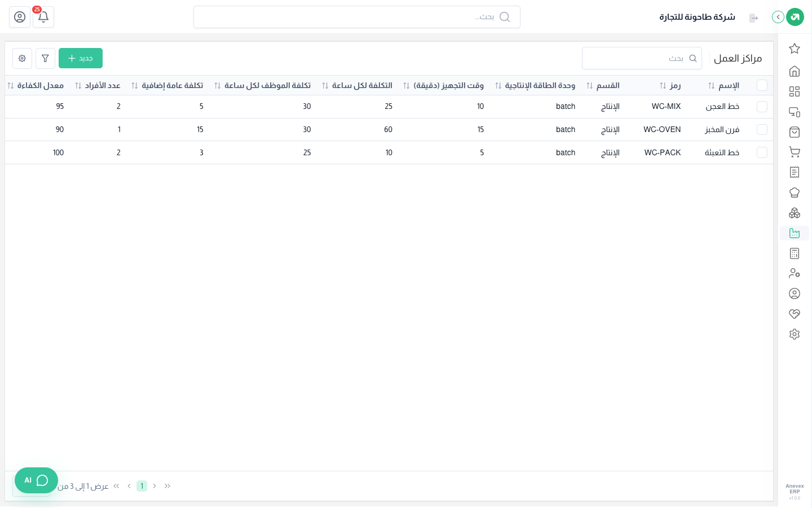Screen dimensions: 812x508
Task: Click the Anevex logo at top right
Action: [795, 17]
